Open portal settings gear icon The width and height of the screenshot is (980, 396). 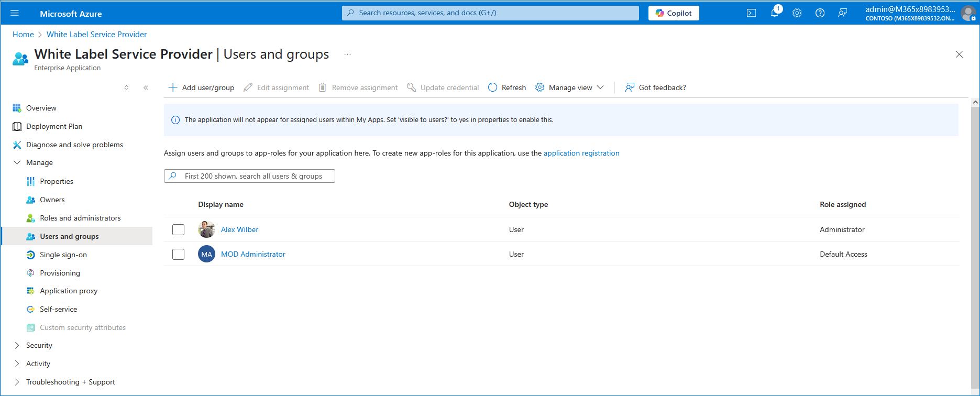[x=797, y=13]
